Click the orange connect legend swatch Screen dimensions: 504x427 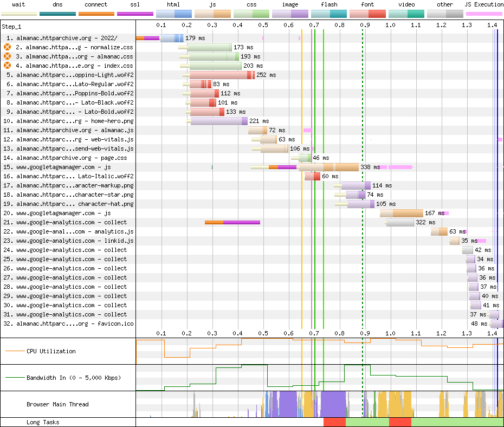(x=96, y=13)
